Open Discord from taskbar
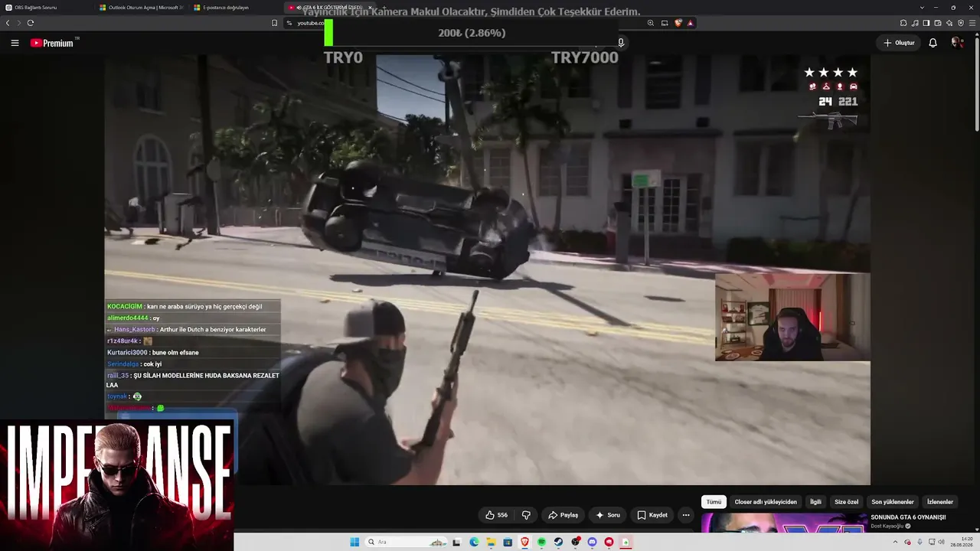Viewport: 980px width, 551px height. pos(592,542)
